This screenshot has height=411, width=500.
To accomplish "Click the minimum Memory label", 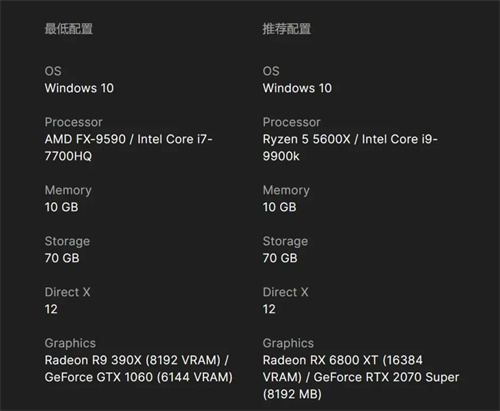I will [x=68, y=190].
